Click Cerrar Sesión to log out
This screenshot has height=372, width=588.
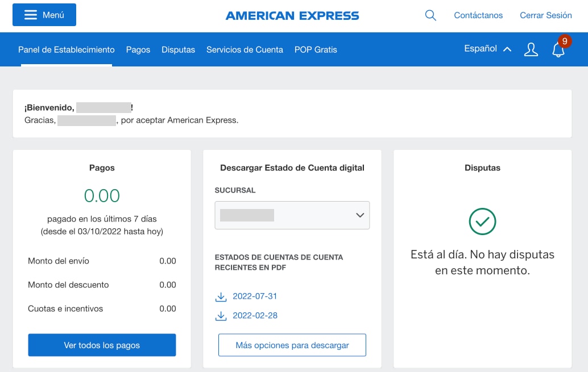pos(545,15)
